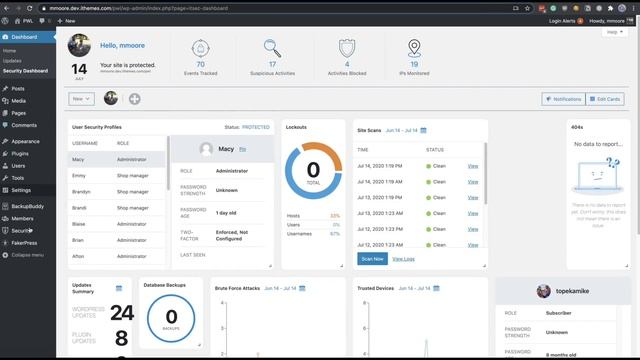Click the Plugins icon in sidebar

point(5,153)
